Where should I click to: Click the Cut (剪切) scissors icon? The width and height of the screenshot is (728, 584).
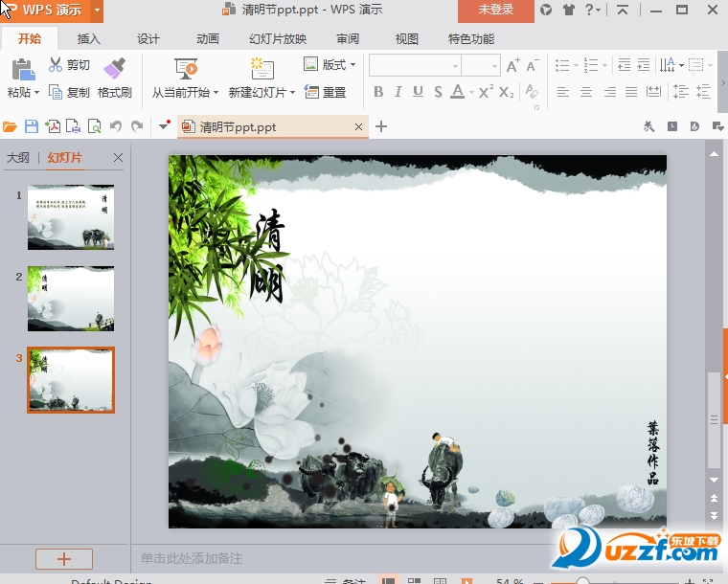coord(56,64)
